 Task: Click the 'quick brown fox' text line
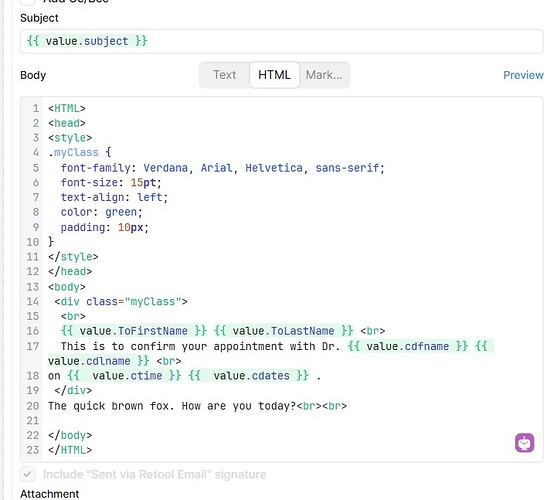197,406
